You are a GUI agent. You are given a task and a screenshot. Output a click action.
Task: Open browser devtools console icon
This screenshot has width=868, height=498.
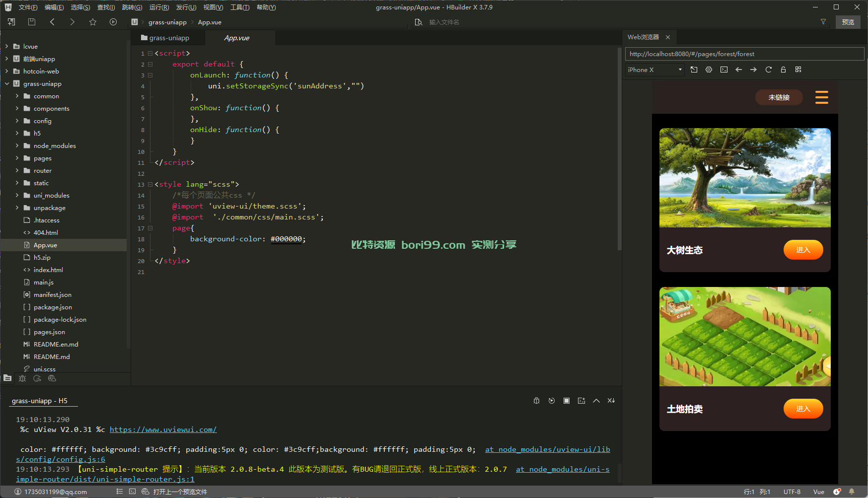pyautogui.click(x=724, y=70)
